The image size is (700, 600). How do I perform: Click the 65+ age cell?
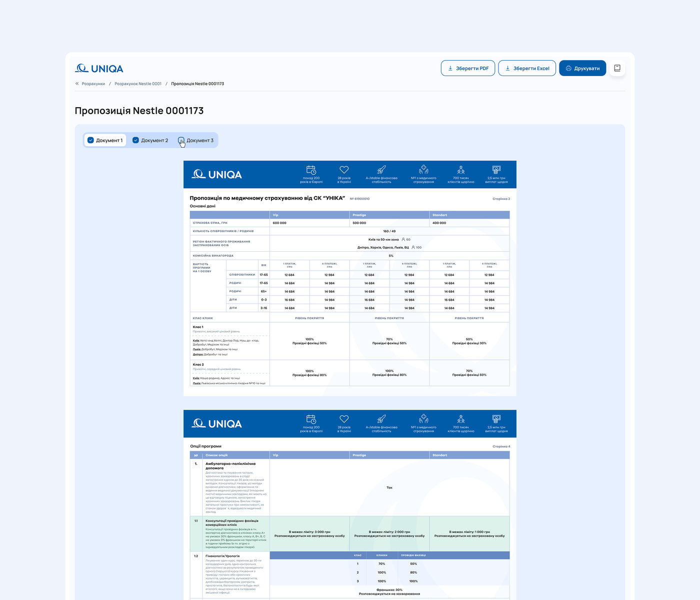[263, 291]
